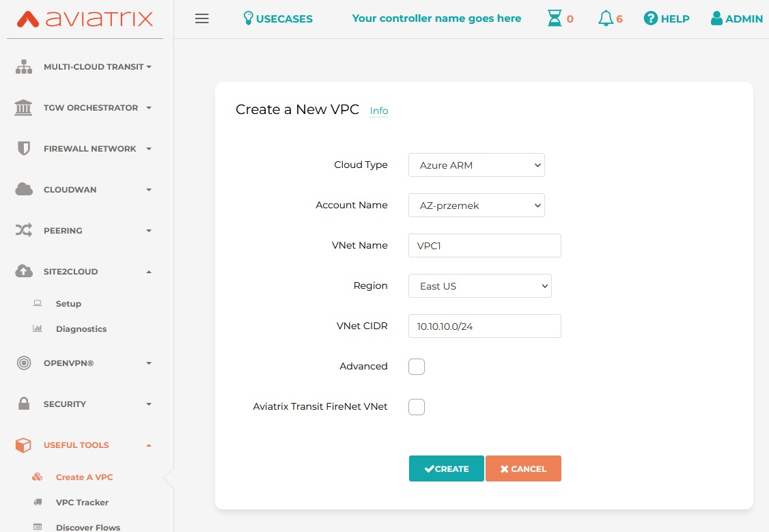Screen dimensions: 769x532
Task: Select the Multi-Cloud Transit menu label
Action: point(94,67)
